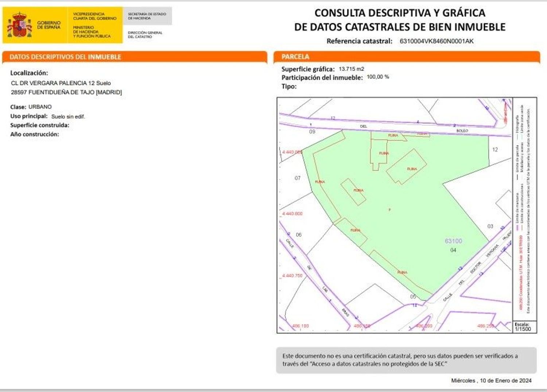
Task: Click the Secretaría de Estado de Hacienda box
Action: (147, 16)
